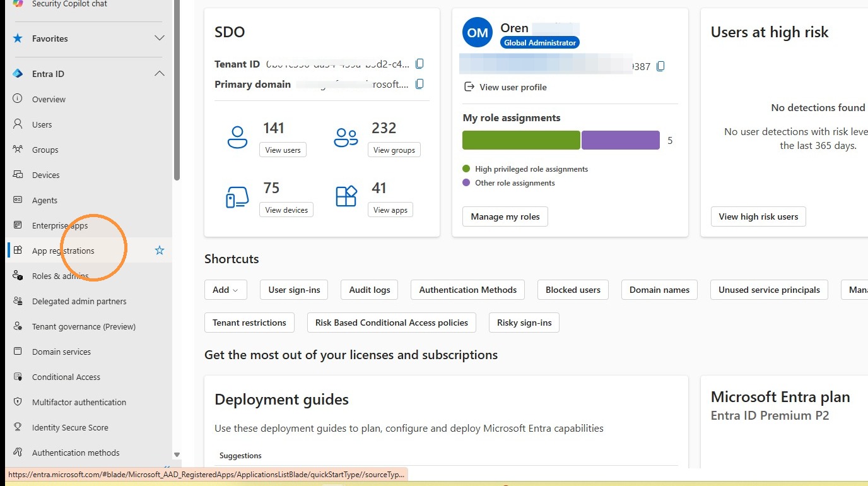Open the Domain names shortcut
The height and width of the screenshot is (486, 868).
[660, 290]
